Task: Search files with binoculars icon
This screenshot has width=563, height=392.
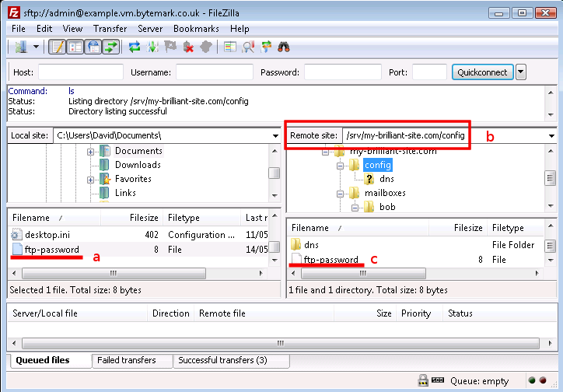Action: pos(284,47)
